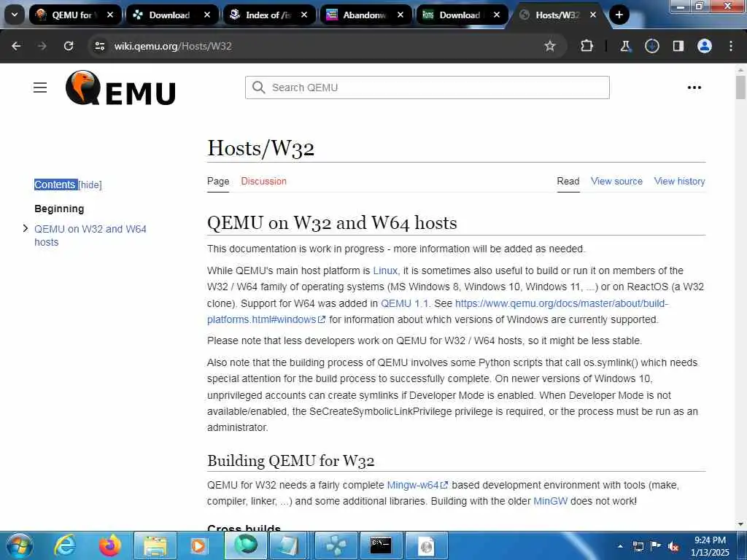Open the command prompt taskbar window
This screenshot has width=747, height=560.
pyautogui.click(x=381, y=545)
